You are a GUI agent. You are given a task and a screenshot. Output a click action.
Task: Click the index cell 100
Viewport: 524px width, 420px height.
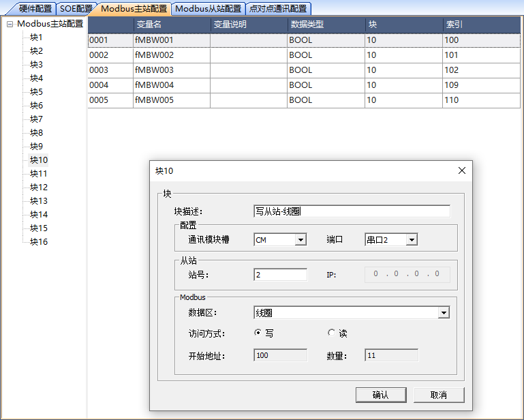pyautogui.click(x=482, y=40)
